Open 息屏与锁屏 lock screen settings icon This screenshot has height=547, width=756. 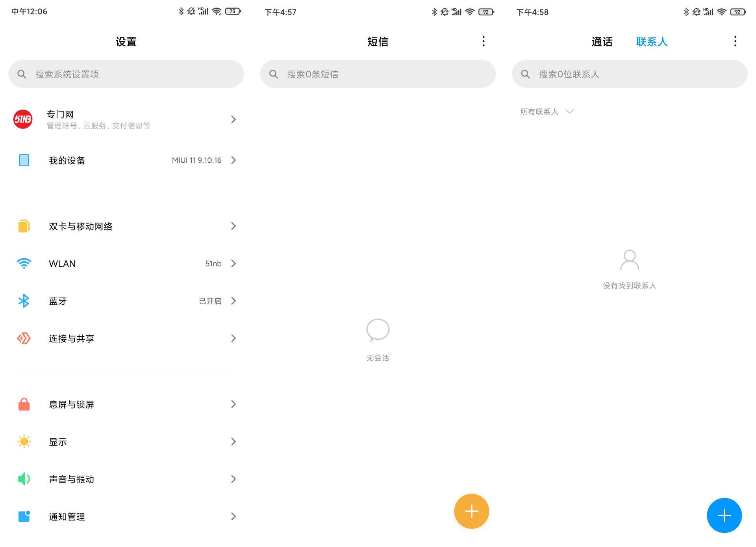24,404
